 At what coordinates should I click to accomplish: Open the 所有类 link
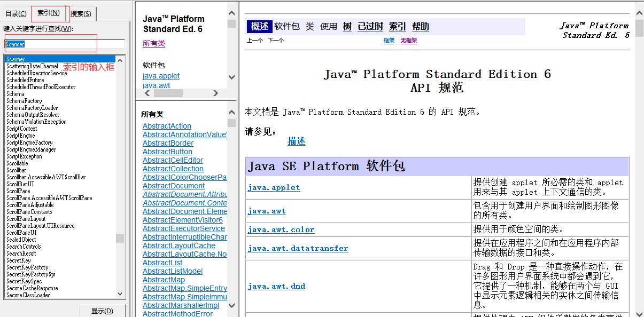[153, 43]
